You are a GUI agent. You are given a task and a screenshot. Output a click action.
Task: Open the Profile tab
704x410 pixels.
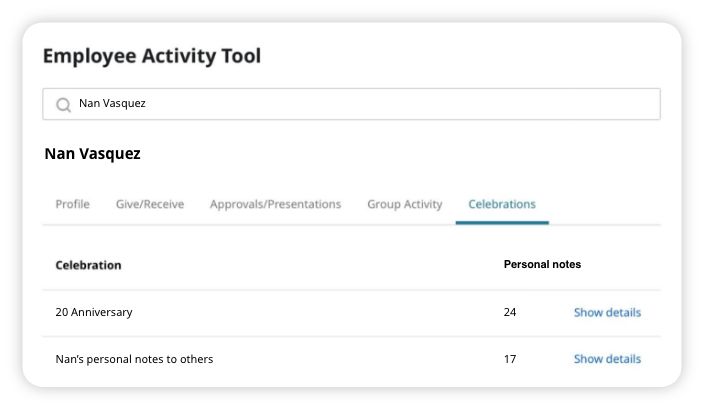point(72,204)
